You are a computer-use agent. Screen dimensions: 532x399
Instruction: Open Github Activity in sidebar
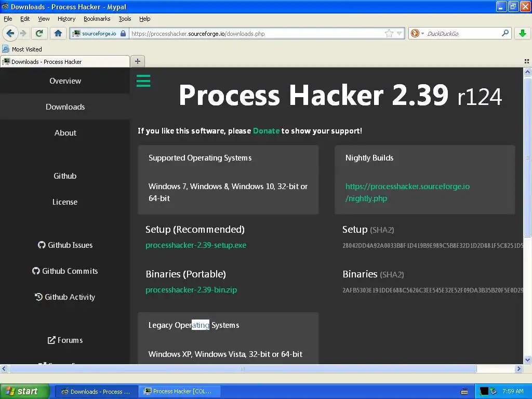point(65,297)
